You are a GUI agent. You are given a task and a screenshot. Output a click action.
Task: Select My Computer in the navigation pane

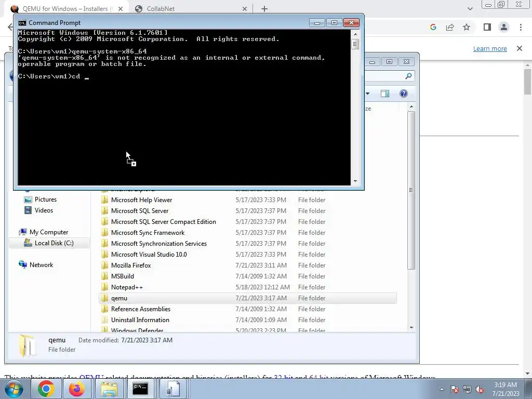[x=49, y=232]
